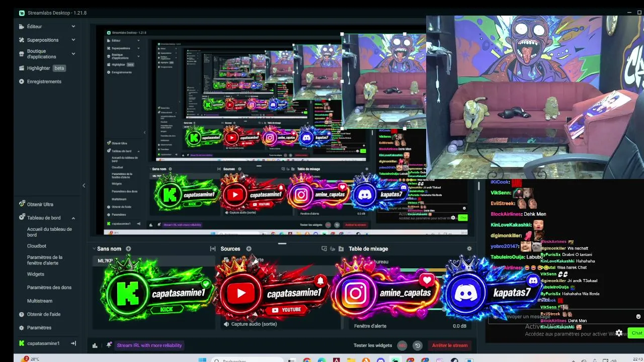This screenshot has width=644, height=362.
Task: Click the large webcam preview of the sofa
Action: click(x=535, y=97)
